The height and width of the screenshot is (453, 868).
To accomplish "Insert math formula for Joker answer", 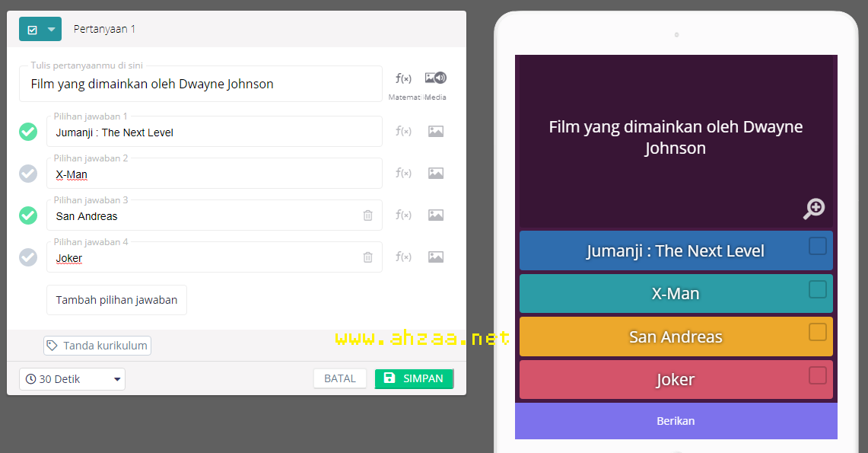I will pos(403,257).
